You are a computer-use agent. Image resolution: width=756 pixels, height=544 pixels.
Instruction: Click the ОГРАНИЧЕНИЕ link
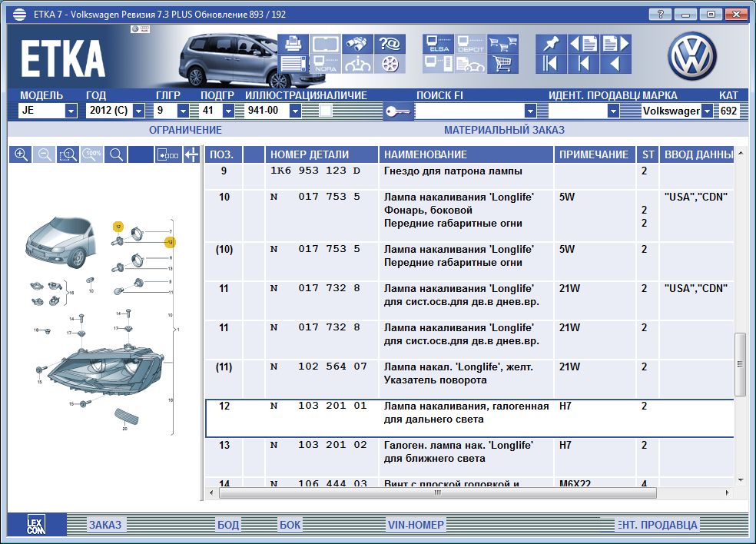point(185,130)
